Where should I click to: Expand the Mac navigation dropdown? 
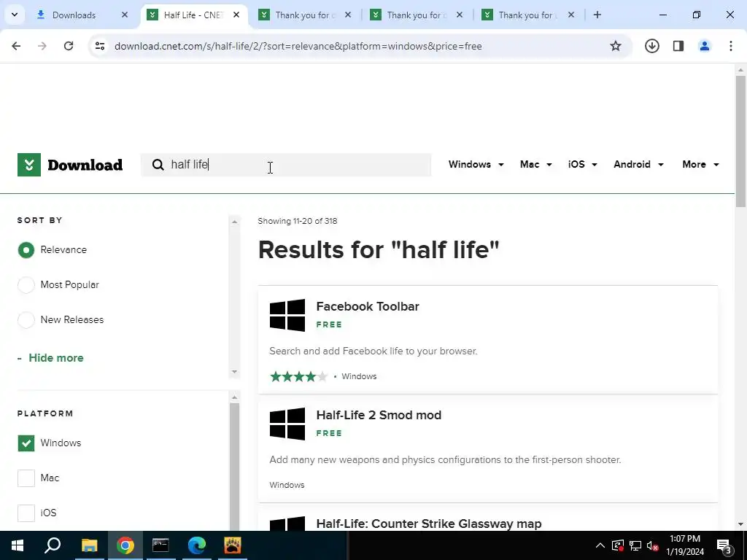click(536, 164)
